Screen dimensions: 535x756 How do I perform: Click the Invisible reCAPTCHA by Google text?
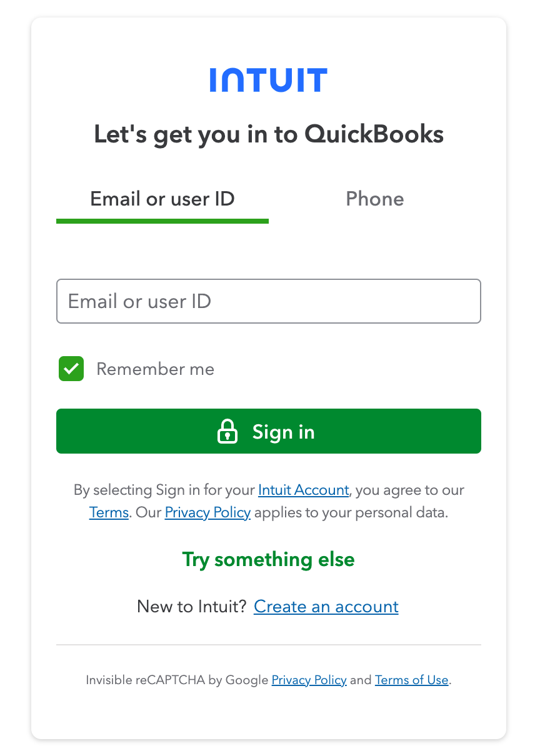pyautogui.click(x=177, y=680)
